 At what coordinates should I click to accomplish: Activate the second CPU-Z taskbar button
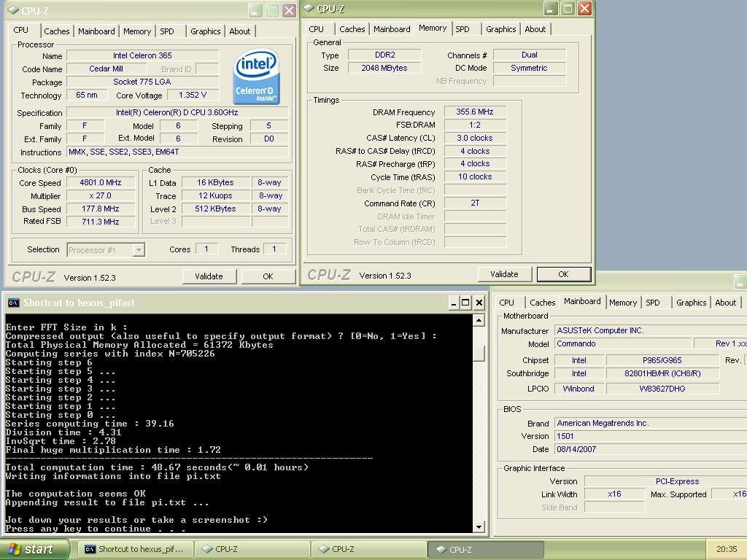click(368, 549)
